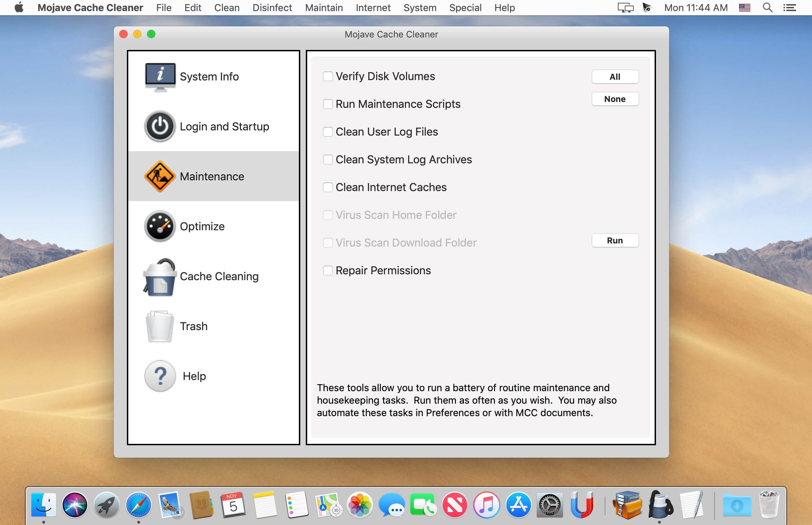Viewport: 812px width, 525px height.
Task: Open Messages bubble icon in Dock
Action: tap(392, 505)
